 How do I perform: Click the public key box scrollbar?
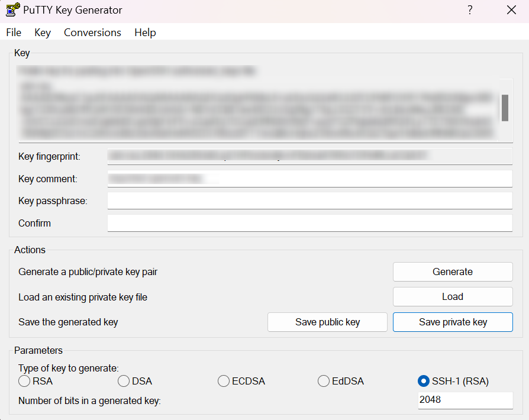505,108
